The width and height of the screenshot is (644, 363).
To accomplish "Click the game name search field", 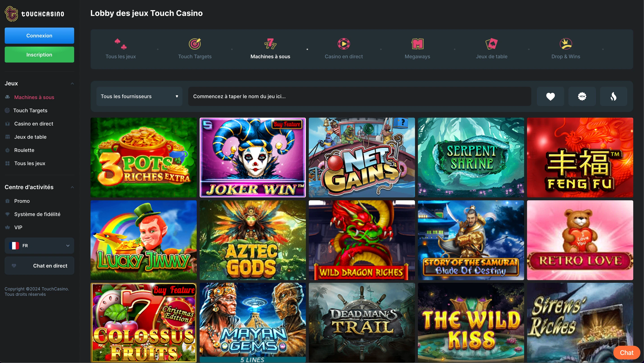I will point(359,97).
